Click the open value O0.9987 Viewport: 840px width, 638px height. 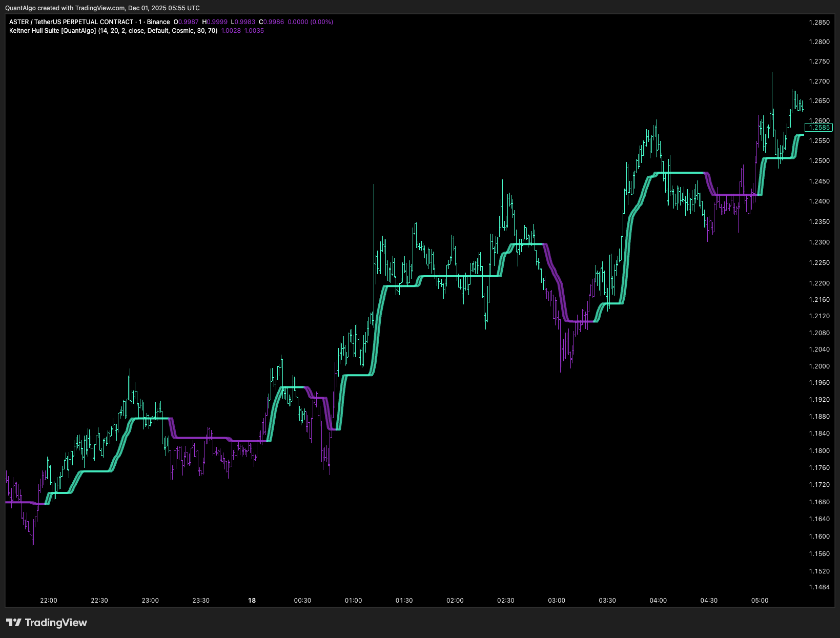tap(186, 22)
